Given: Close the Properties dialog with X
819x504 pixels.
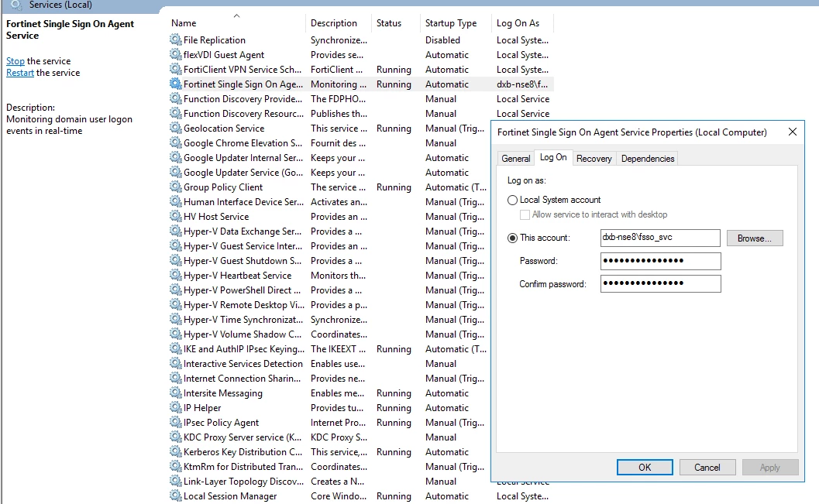Looking at the screenshot, I should click(793, 132).
